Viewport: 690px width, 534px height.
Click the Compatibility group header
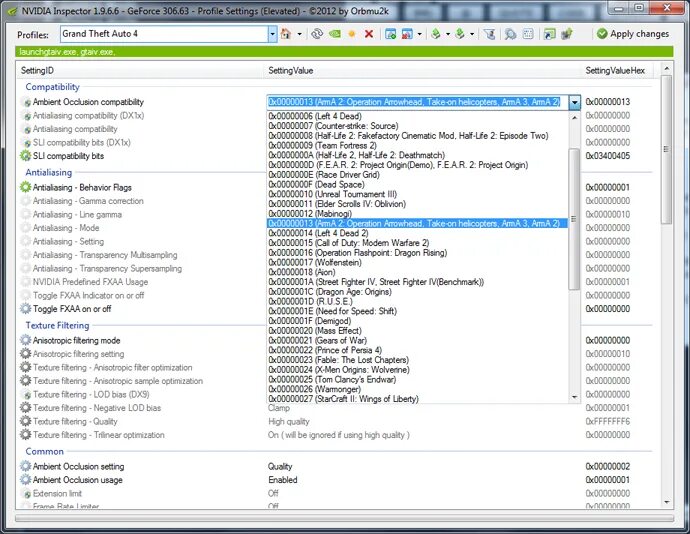coord(52,87)
